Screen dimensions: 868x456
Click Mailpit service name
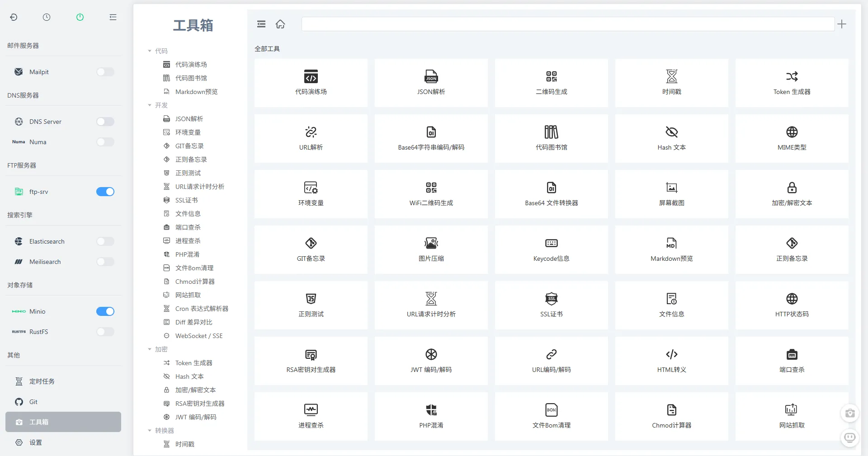click(39, 72)
